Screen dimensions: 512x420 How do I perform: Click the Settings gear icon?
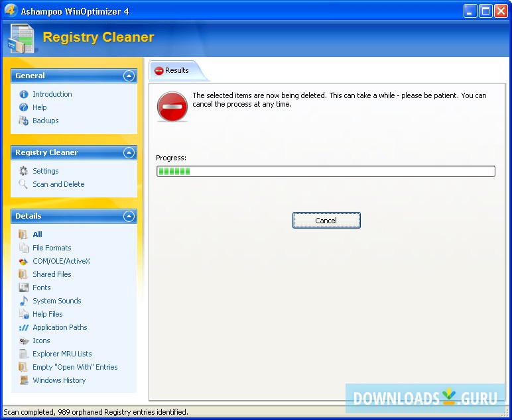coord(23,171)
